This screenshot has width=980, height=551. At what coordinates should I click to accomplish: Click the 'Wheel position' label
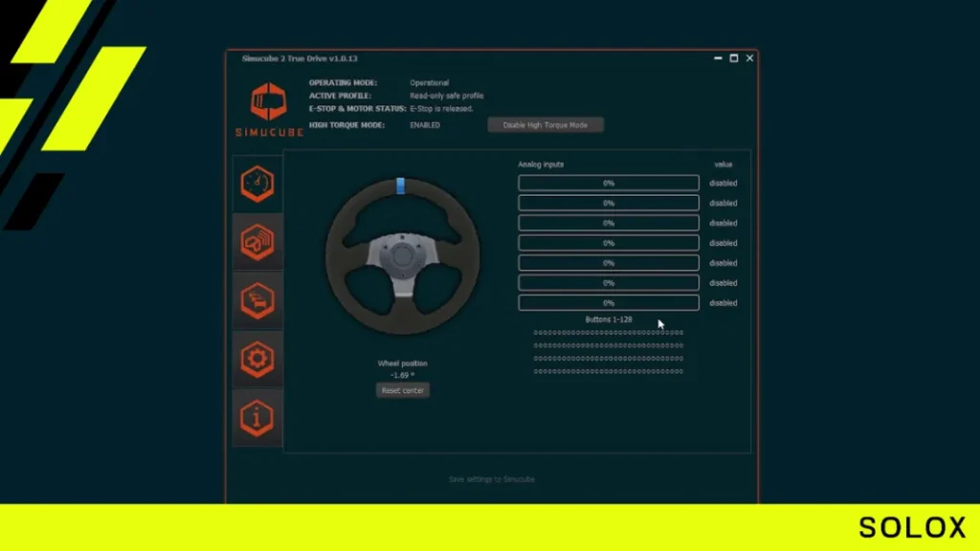(x=403, y=363)
